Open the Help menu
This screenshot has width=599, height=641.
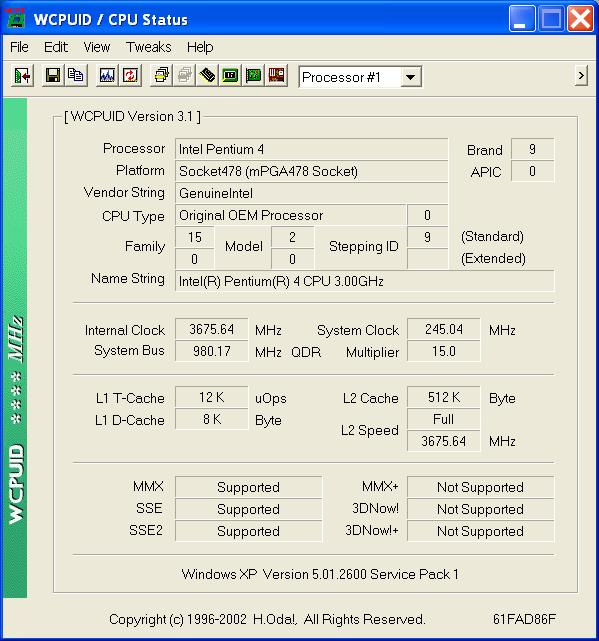pyautogui.click(x=200, y=47)
